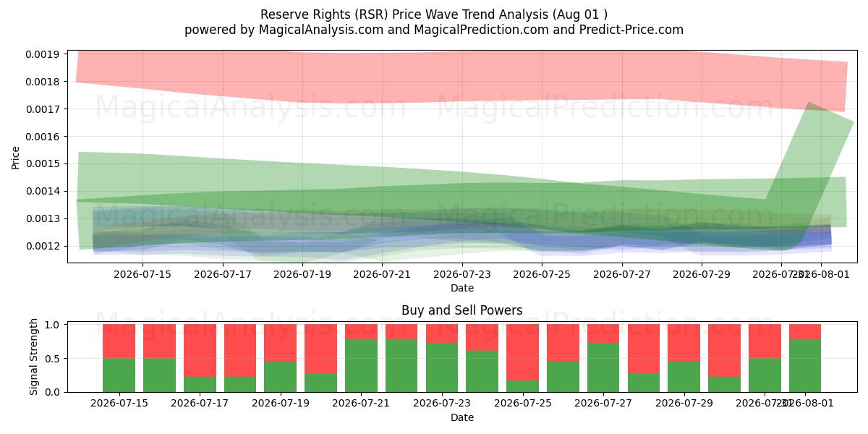
Task: Select the green buy segment of the 2026-07-25 bar
Action: (522, 386)
